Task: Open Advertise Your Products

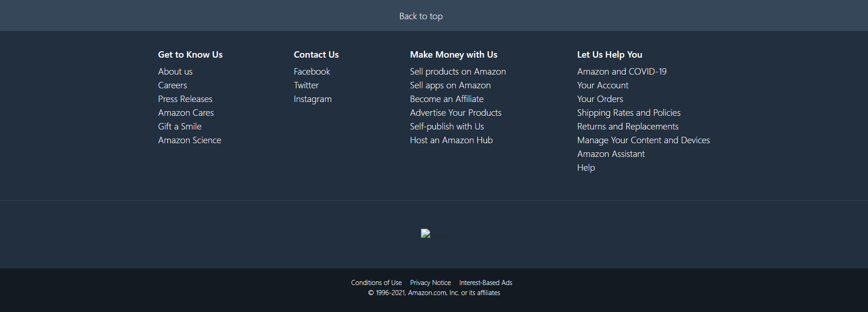Action: (x=455, y=113)
